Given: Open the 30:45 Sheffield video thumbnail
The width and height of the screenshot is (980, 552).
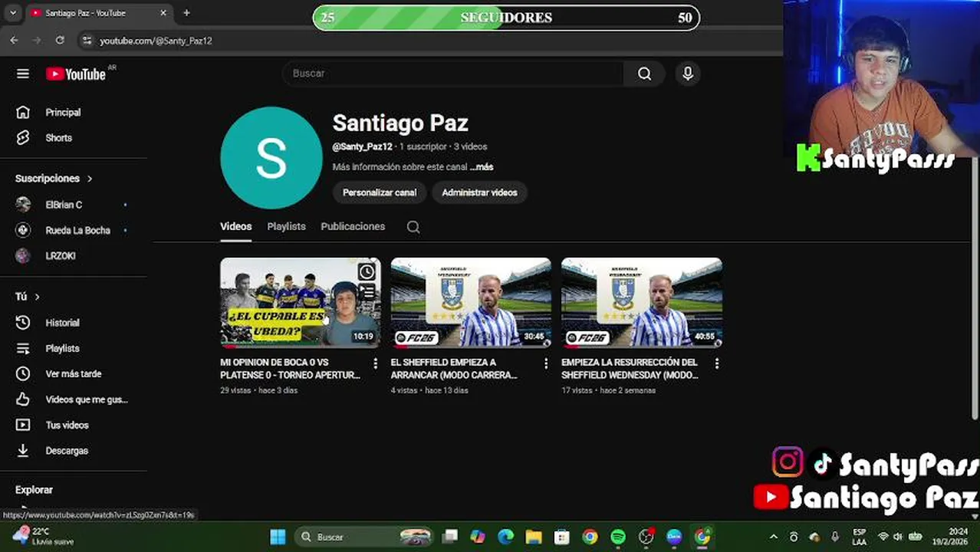Looking at the screenshot, I should coord(471,302).
